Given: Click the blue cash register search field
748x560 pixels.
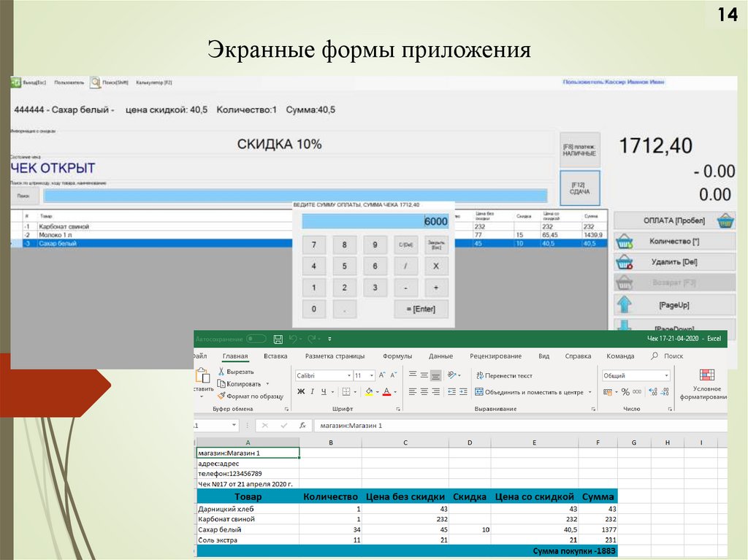Looking at the screenshot, I should (295, 196).
